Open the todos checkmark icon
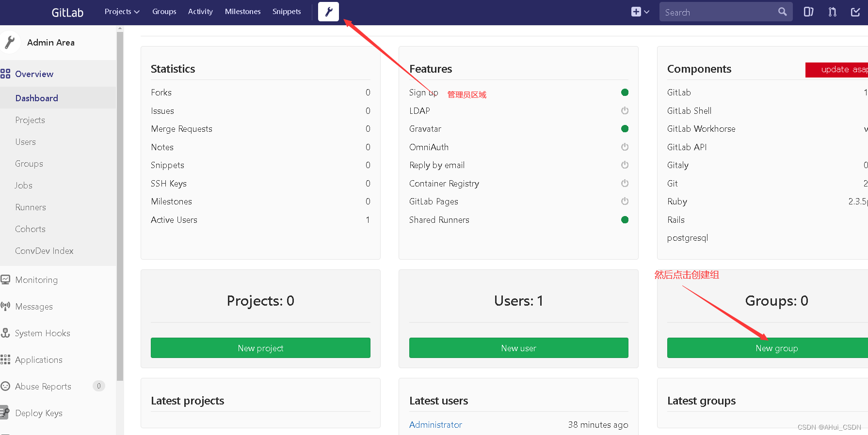 [855, 12]
